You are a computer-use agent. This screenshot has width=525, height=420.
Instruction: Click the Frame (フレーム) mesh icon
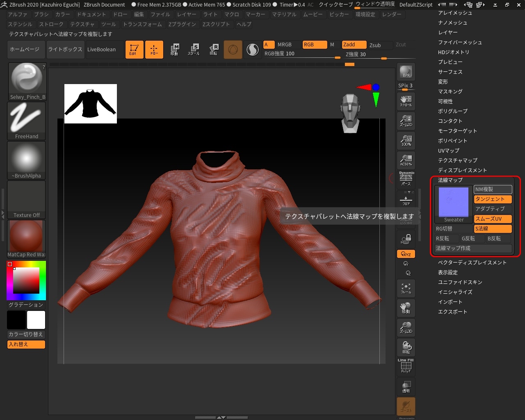406,288
